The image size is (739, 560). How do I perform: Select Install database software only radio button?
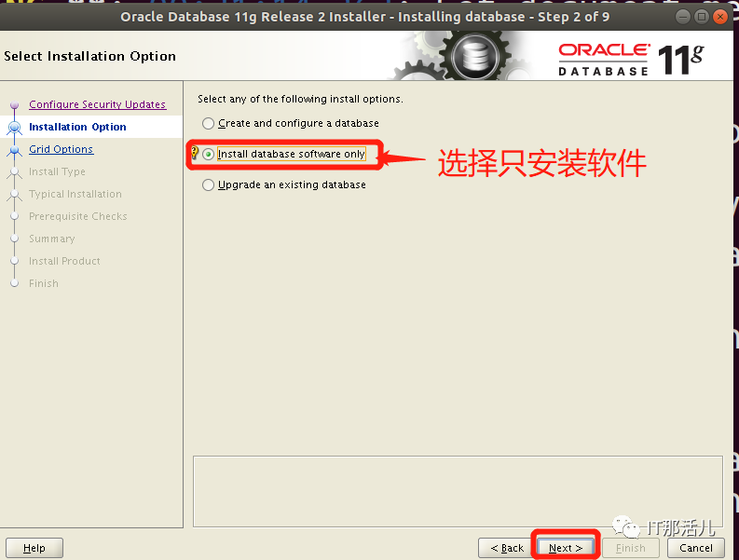pos(208,154)
